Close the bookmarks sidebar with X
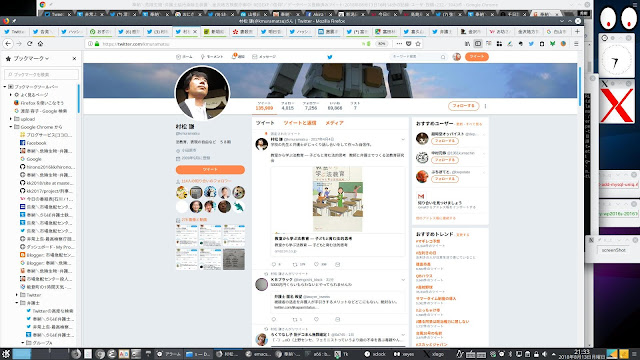Viewport: 640px width, 360px height. click(x=74, y=59)
